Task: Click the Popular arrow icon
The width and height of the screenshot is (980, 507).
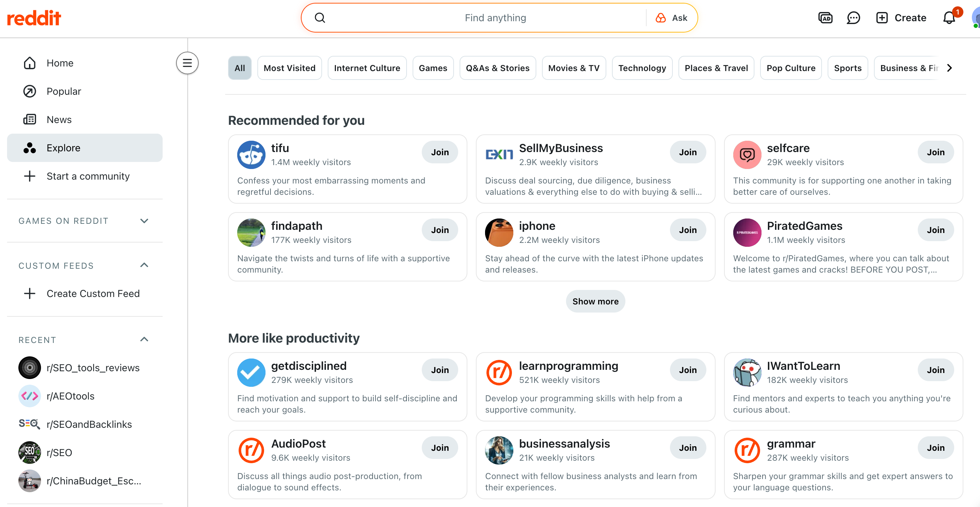Action: 30,91
